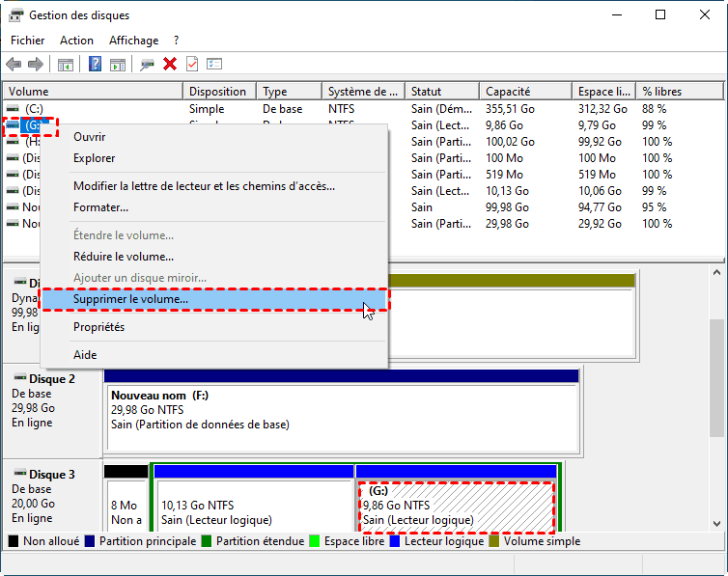Open the Action menu

point(76,41)
